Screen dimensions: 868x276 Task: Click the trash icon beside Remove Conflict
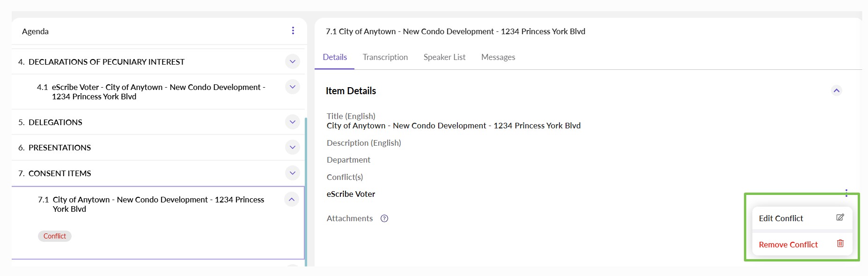pos(840,243)
